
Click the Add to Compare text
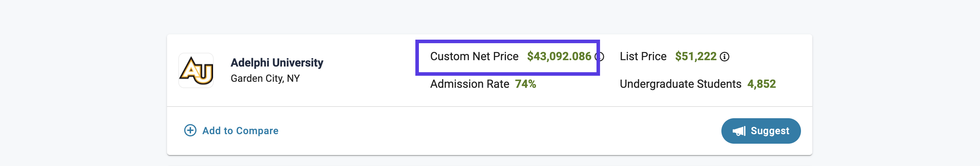click(x=240, y=131)
